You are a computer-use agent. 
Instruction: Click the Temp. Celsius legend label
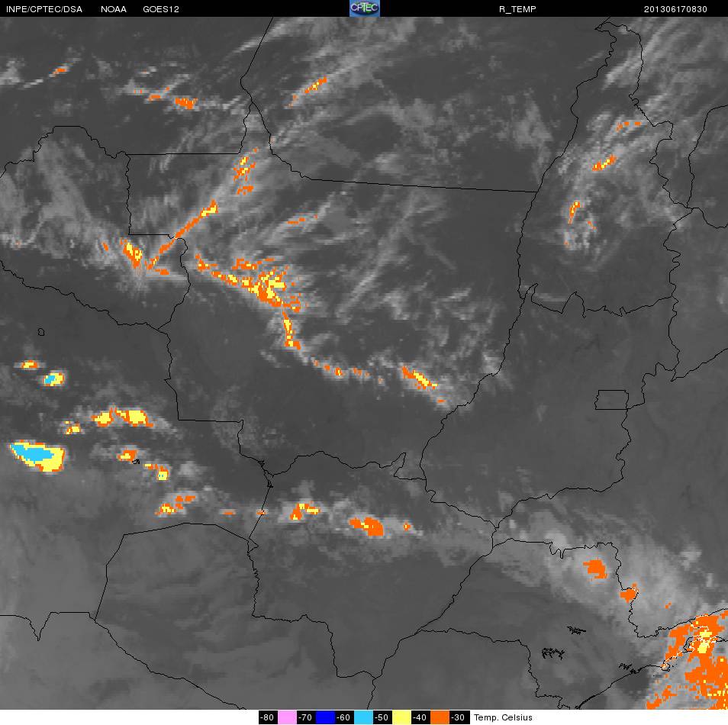[503, 717]
